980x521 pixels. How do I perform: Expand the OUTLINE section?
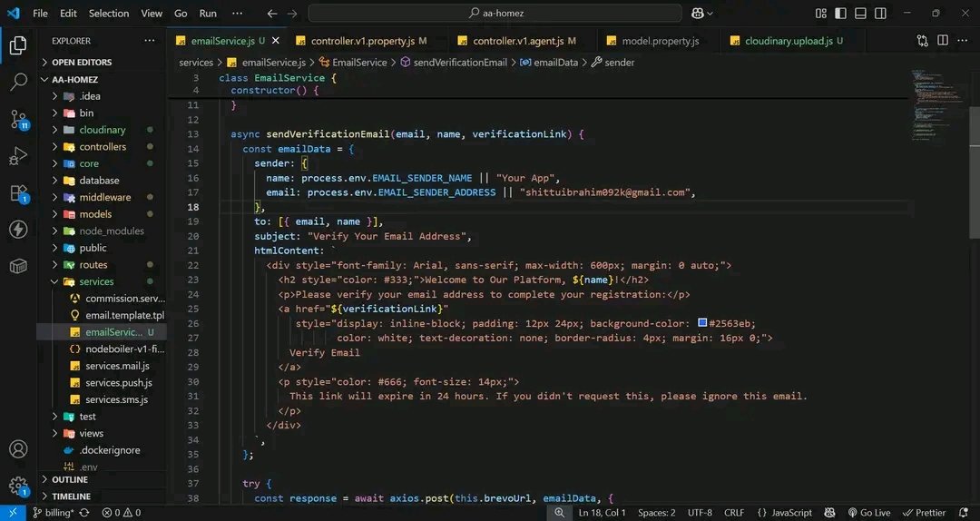(x=69, y=480)
